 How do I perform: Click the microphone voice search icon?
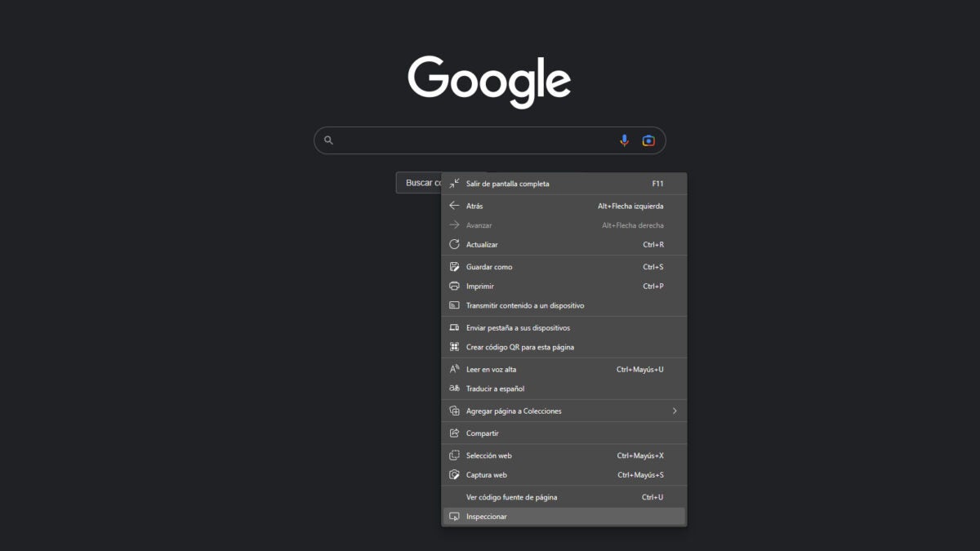coord(624,140)
